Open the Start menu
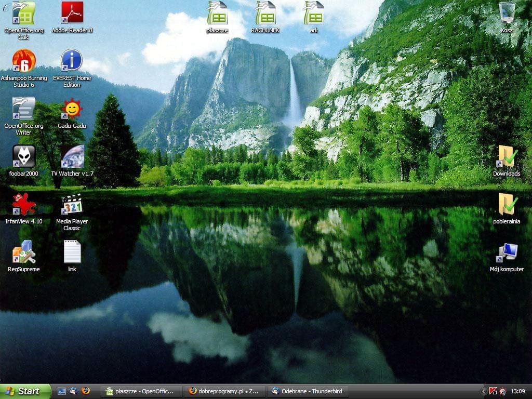This screenshot has width=532, height=399. point(25,391)
